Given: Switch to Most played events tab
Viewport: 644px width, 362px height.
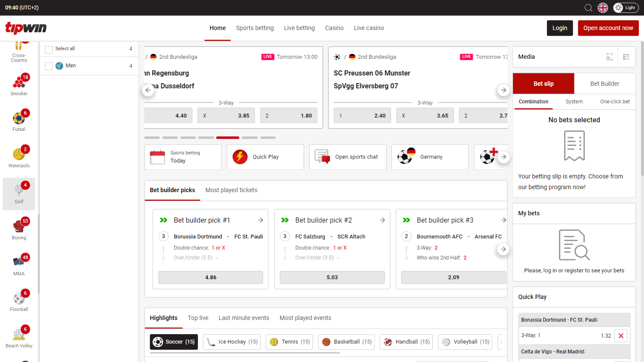Looking at the screenshot, I should point(305,318).
